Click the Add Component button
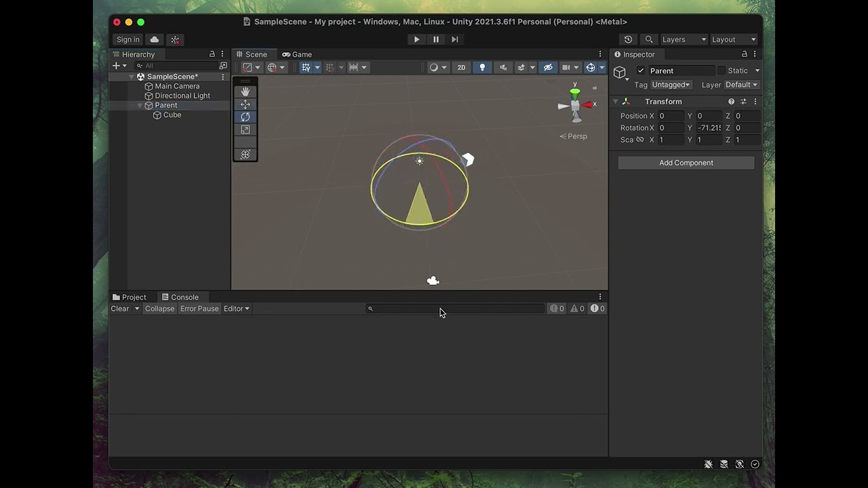 coord(686,163)
